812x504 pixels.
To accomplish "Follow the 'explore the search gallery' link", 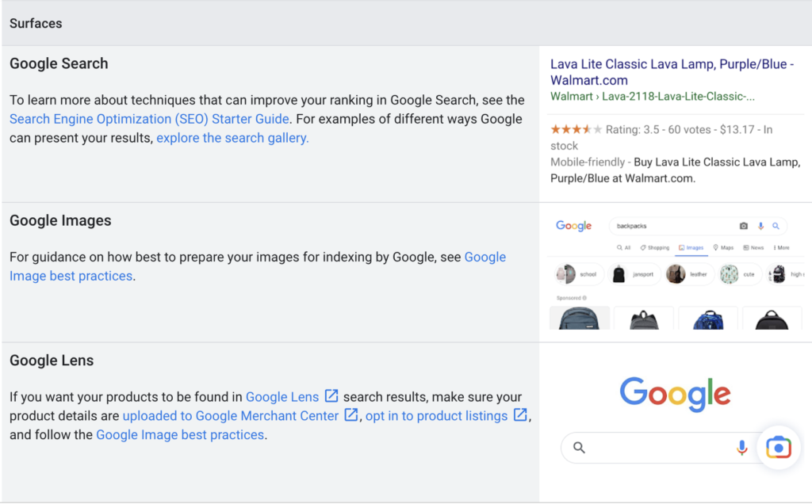I will click(232, 138).
